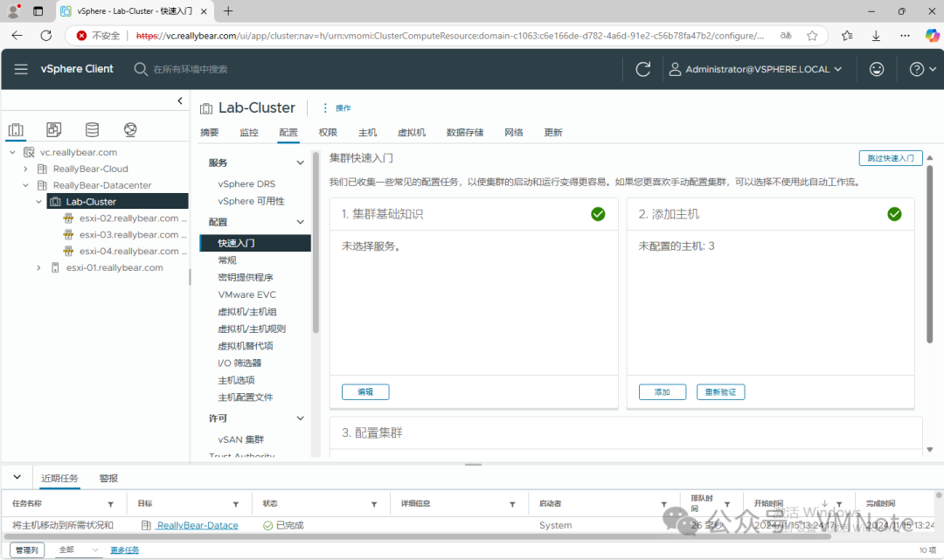The width and height of the screenshot is (944, 560).
Task: Filter the task name column
Action: click(111, 504)
